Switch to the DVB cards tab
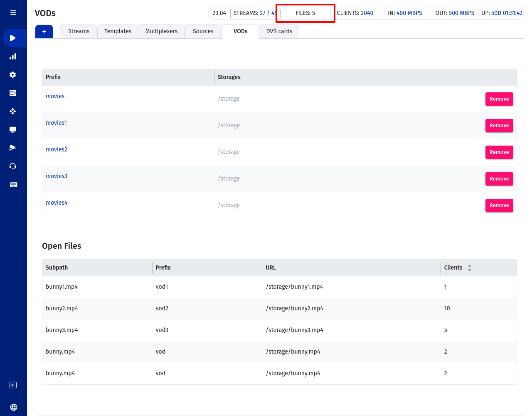 (x=279, y=32)
